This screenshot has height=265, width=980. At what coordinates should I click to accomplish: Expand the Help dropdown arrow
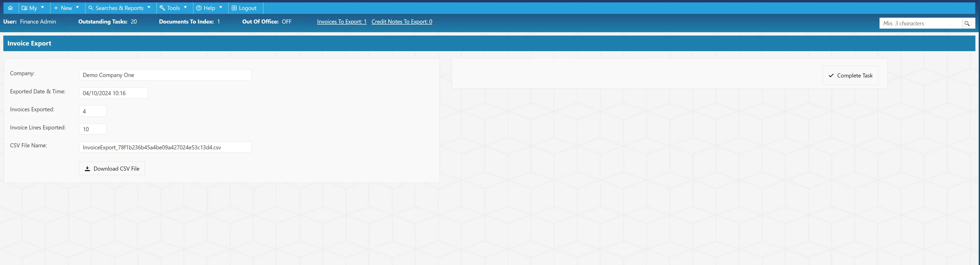[221, 8]
